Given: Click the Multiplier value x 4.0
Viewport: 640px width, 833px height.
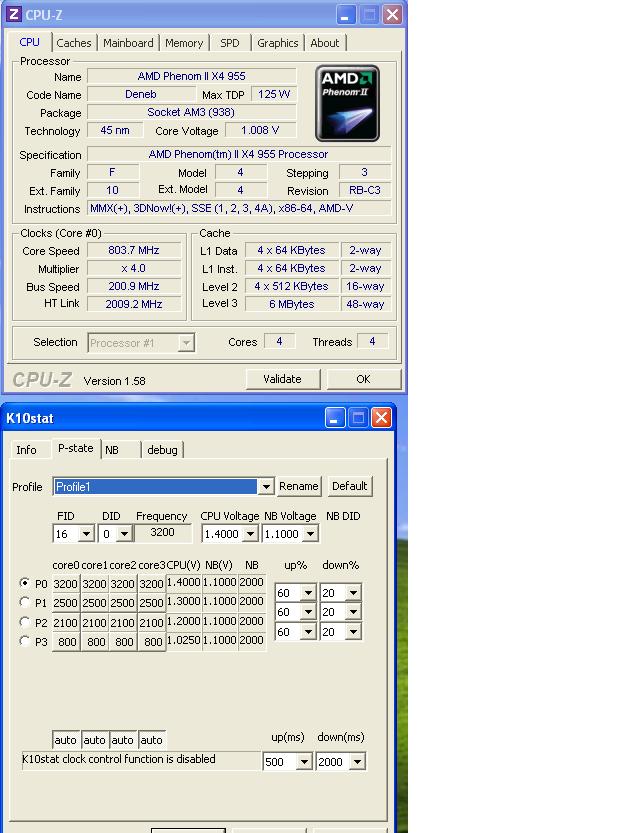Looking at the screenshot, I should click(x=134, y=268).
